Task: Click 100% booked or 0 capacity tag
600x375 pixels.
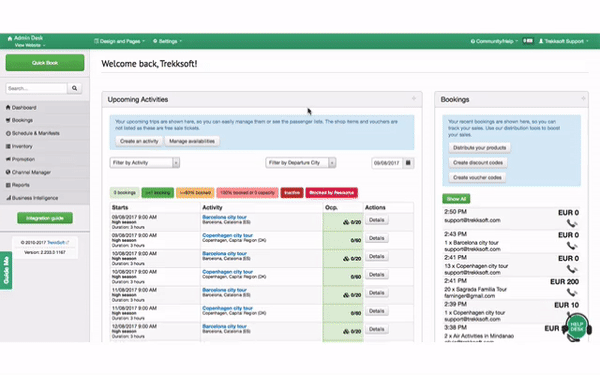Action: coord(247,192)
